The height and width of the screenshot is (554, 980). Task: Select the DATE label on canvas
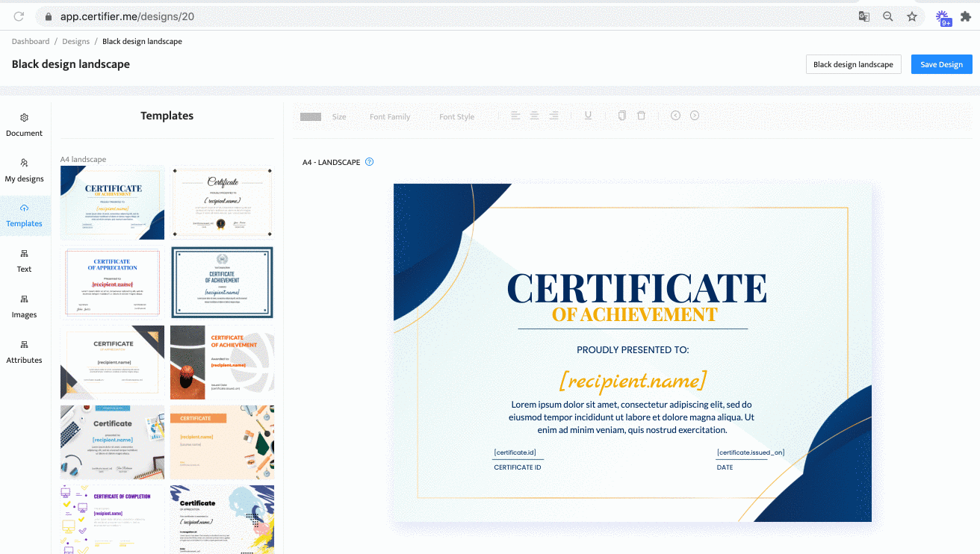pyautogui.click(x=725, y=467)
